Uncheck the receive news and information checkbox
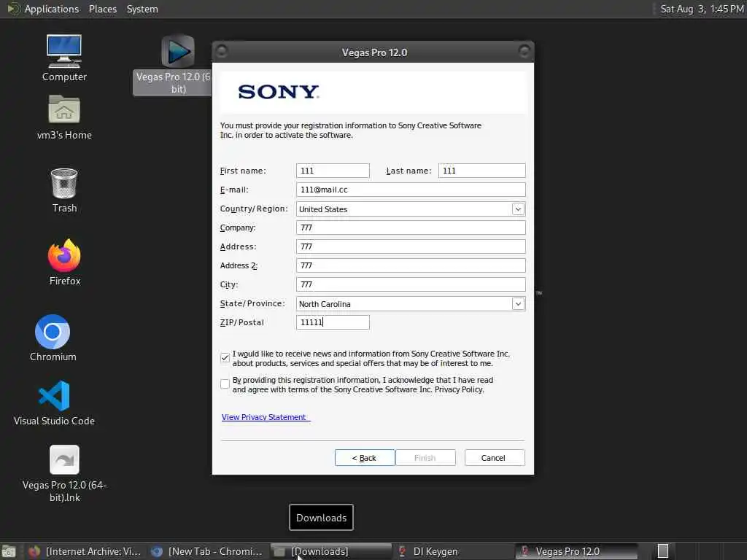 coord(225,358)
